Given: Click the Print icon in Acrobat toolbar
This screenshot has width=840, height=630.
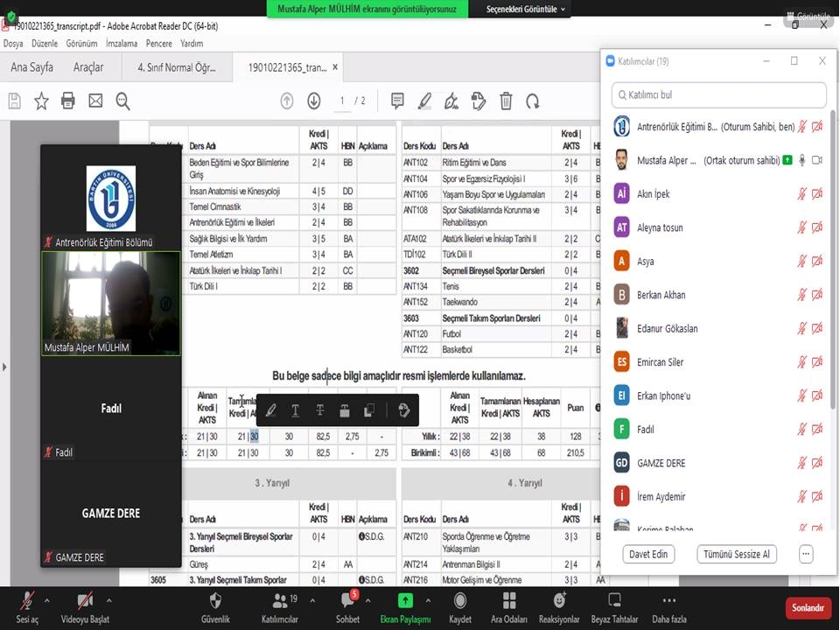Looking at the screenshot, I should 68,101.
